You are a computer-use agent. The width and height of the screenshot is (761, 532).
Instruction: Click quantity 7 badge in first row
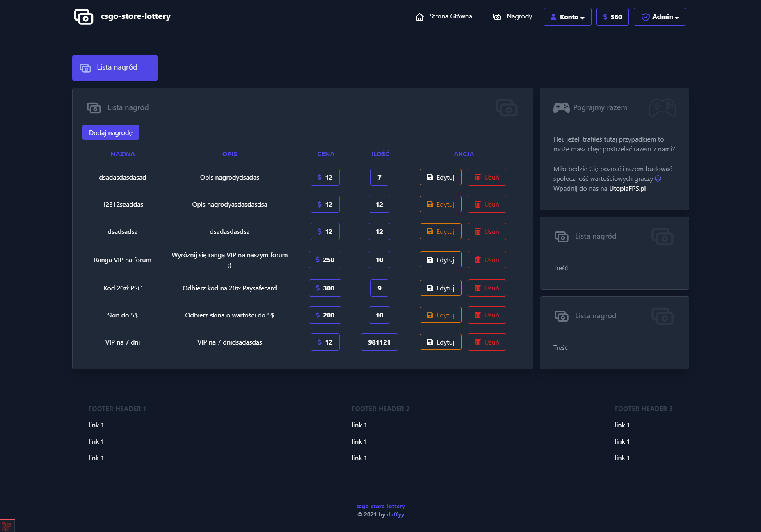point(379,177)
